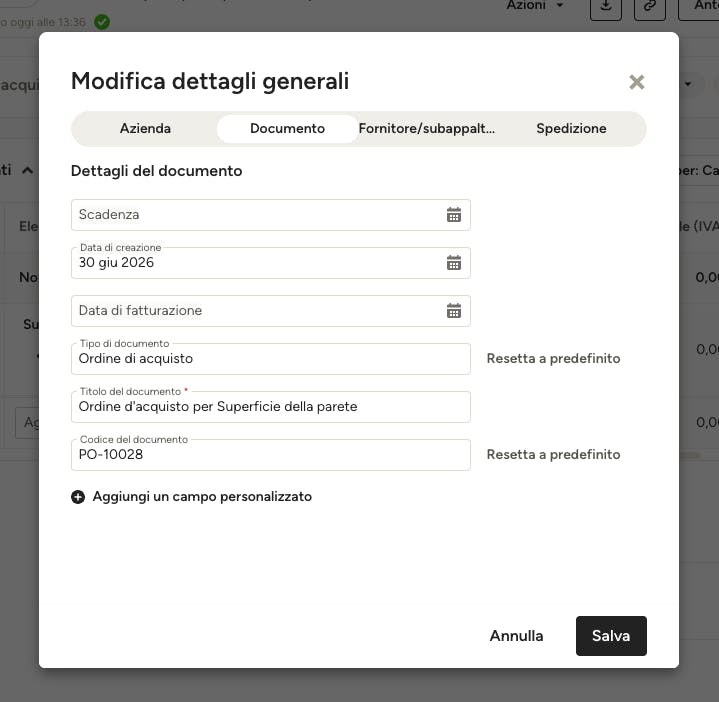The image size is (719, 702).
Task: Select the Documento tab
Action: pyautogui.click(x=288, y=128)
